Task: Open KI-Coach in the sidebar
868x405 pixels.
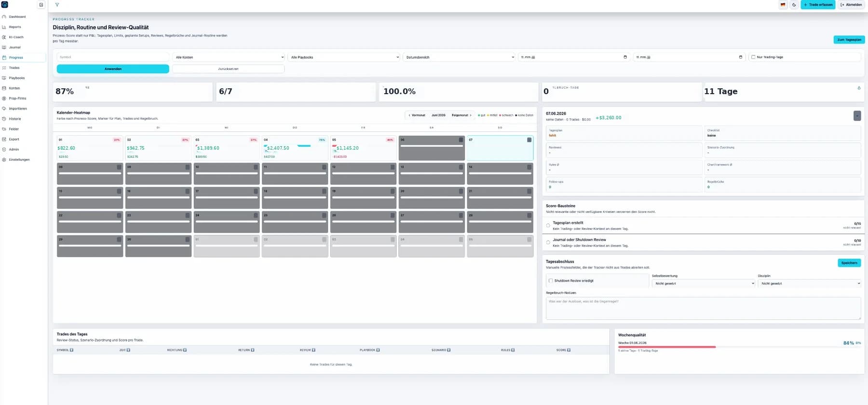Action: (16, 37)
